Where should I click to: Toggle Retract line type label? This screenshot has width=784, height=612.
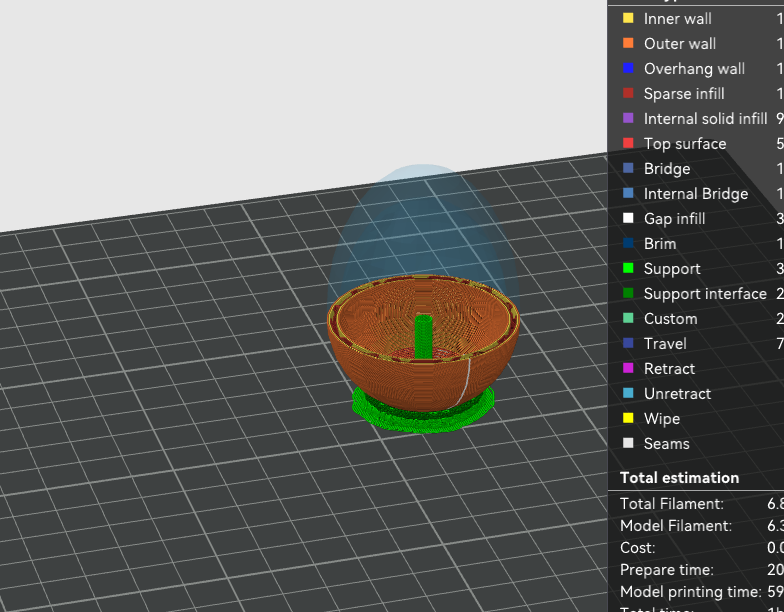[x=670, y=369]
